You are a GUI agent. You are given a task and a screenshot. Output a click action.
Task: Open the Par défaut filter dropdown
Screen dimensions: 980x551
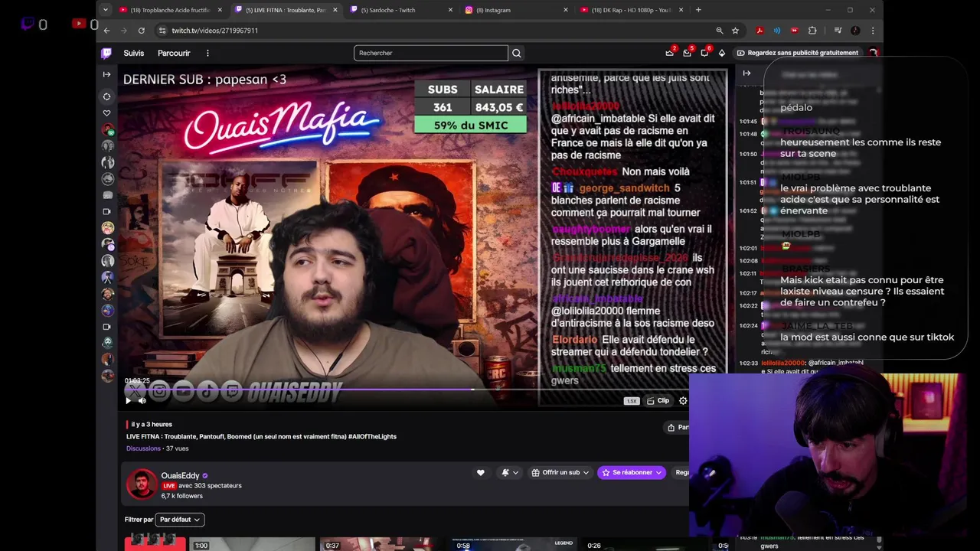tap(180, 520)
